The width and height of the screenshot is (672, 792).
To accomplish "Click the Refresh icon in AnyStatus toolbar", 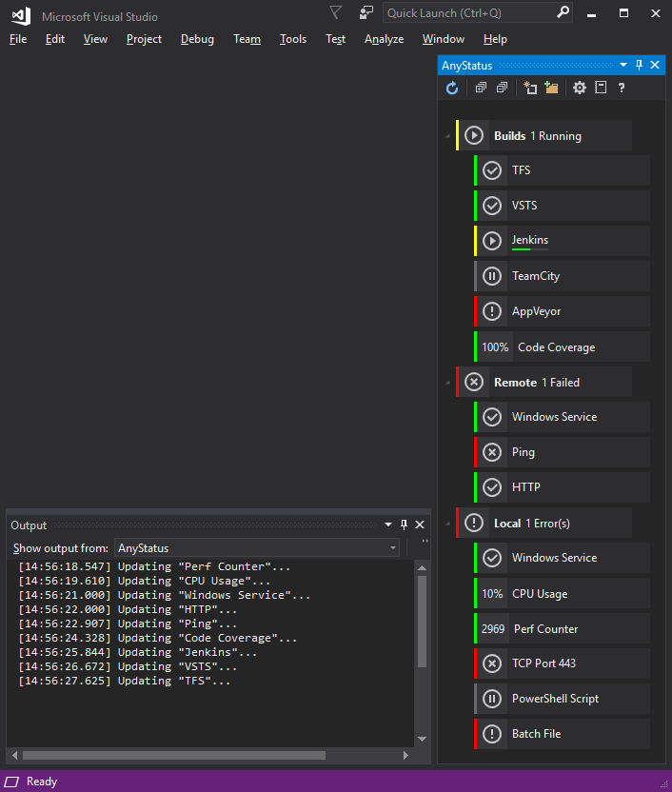I will [452, 88].
